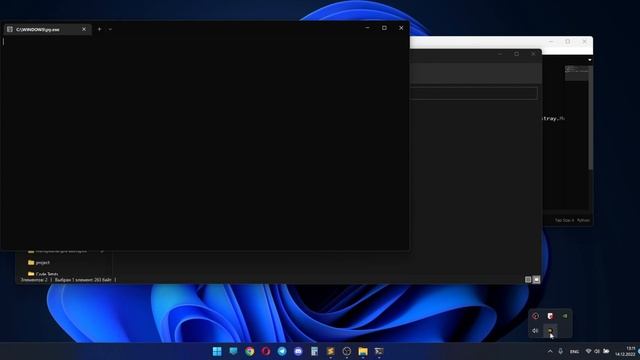Switch to the Terminal taskbar icon

pyautogui.click(x=379, y=351)
